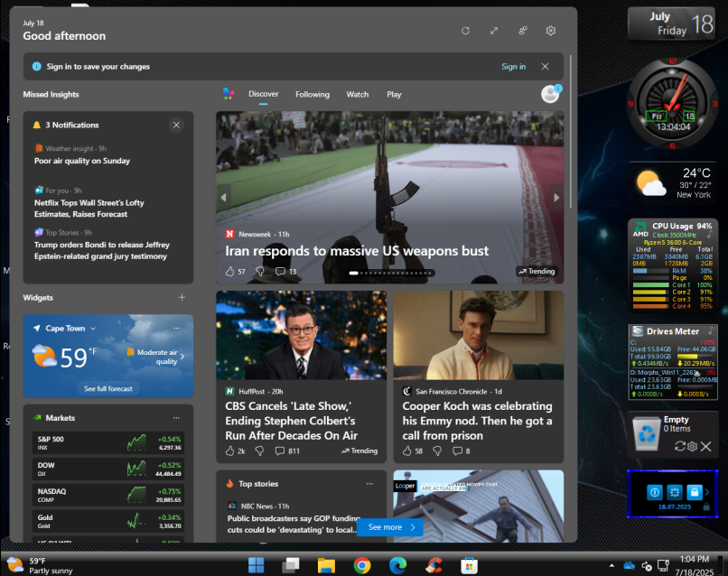The image size is (728, 576).
Task: Open the DOW market row
Action: point(108,469)
